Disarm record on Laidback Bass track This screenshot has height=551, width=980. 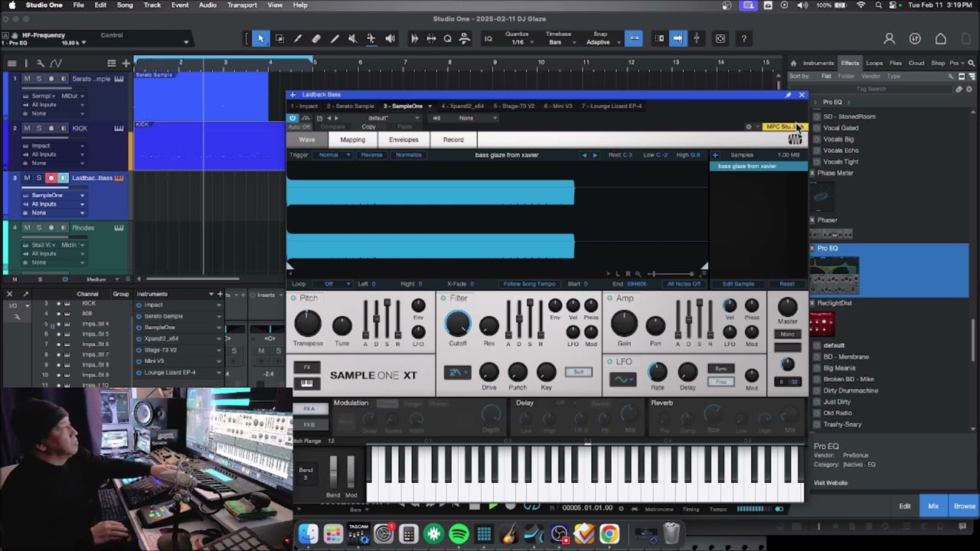[x=51, y=178]
